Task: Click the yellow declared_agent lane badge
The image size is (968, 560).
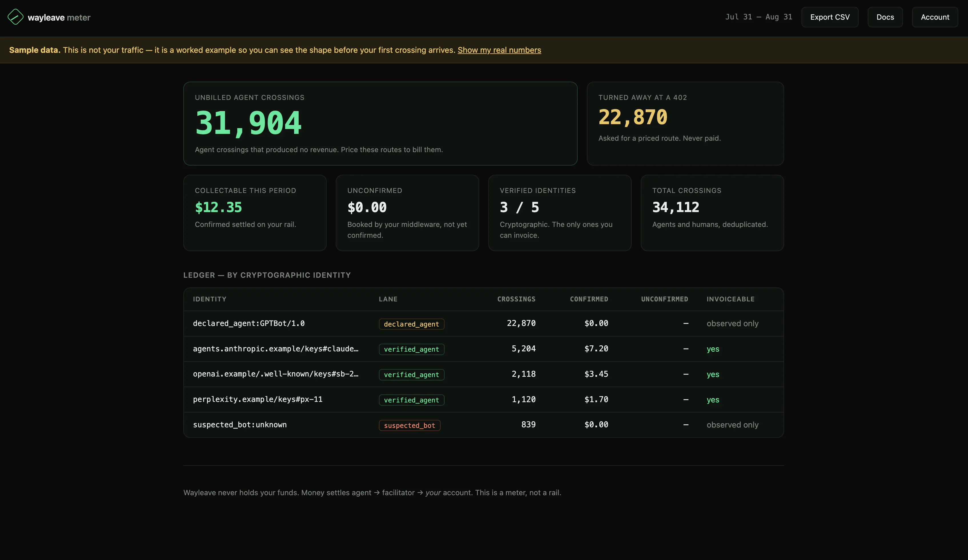Action: (x=411, y=324)
